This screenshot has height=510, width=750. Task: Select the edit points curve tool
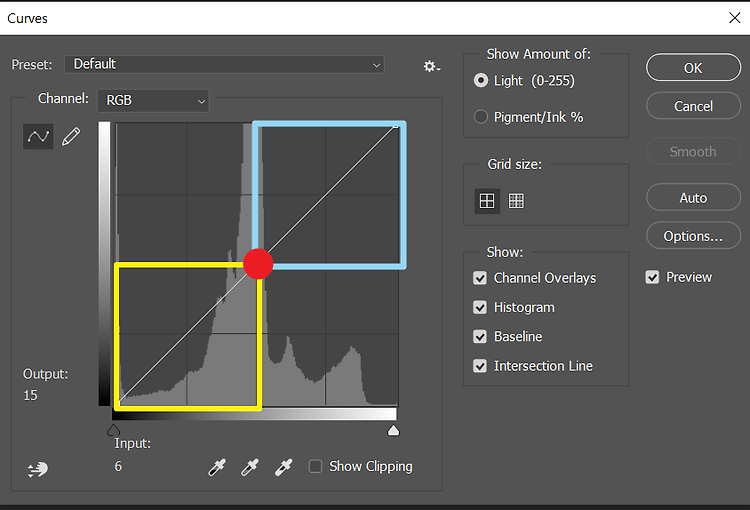pyautogui.click(x=38, y=136)
